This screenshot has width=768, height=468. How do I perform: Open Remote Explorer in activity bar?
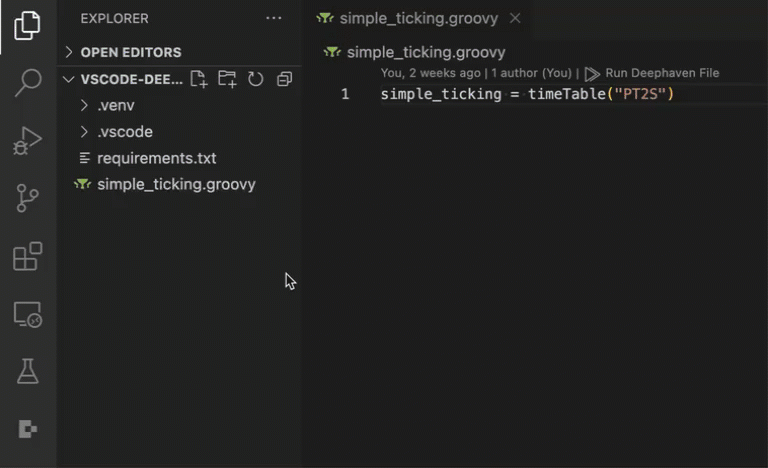coord(28,315)
